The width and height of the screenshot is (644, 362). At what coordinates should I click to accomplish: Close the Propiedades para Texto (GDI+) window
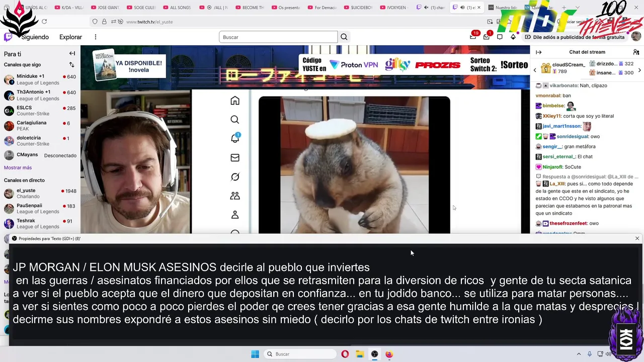click(637, 238)
